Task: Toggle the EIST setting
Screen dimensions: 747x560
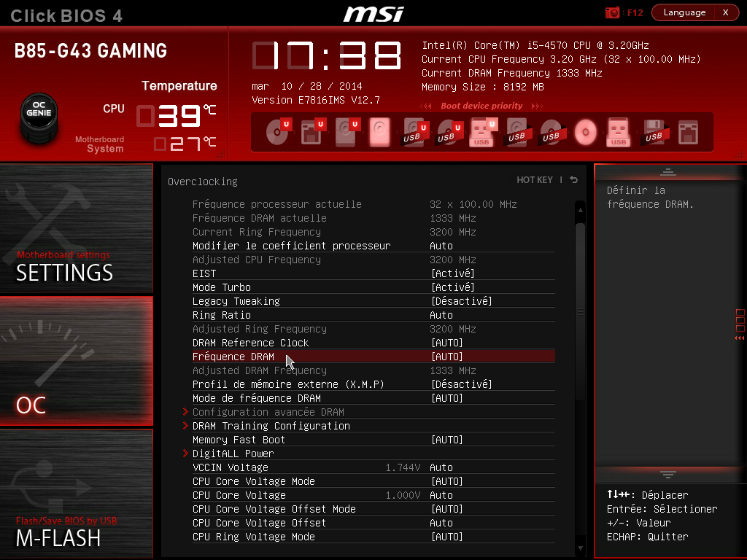Action: (373, 273)
